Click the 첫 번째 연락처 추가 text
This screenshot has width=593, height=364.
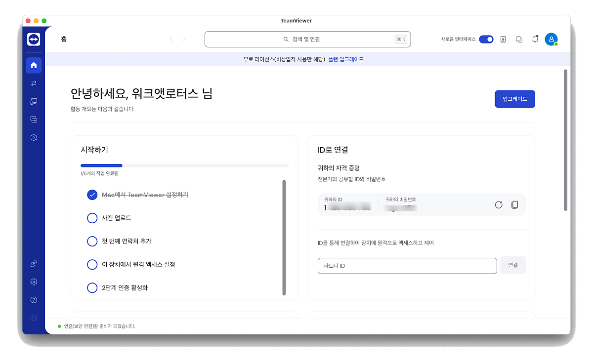click(127, 241)
